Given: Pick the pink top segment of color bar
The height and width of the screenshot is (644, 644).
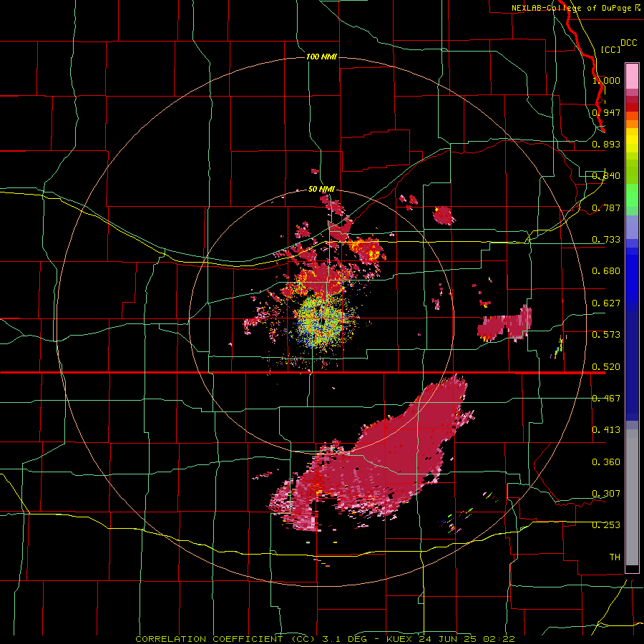Looking at the screenshot, I should click(632, 76).
